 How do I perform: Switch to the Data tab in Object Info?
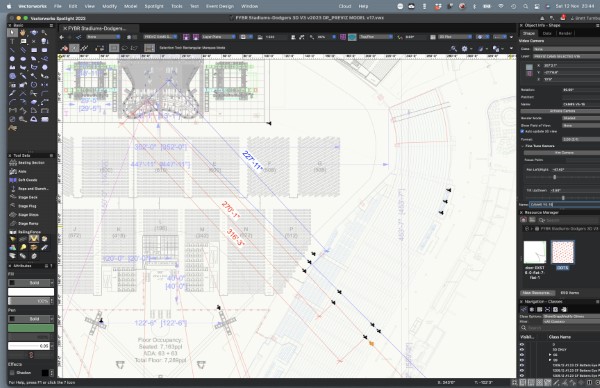[x=547, y=33]
